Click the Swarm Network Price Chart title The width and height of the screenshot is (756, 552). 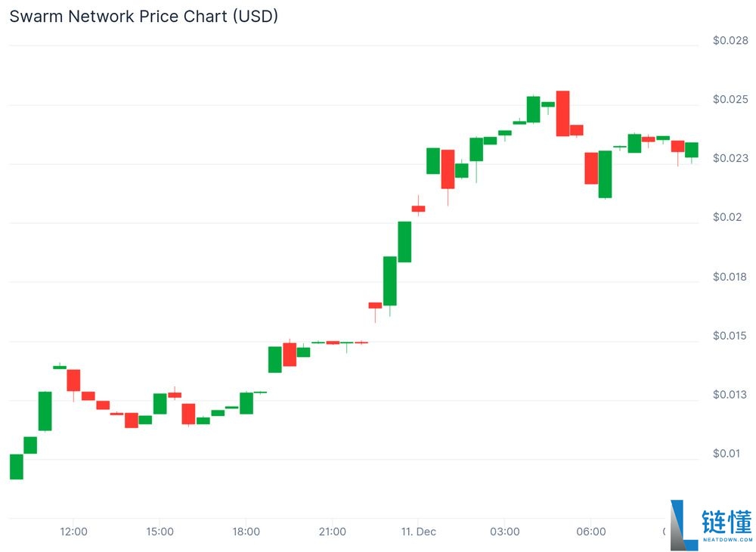point(144,16)
